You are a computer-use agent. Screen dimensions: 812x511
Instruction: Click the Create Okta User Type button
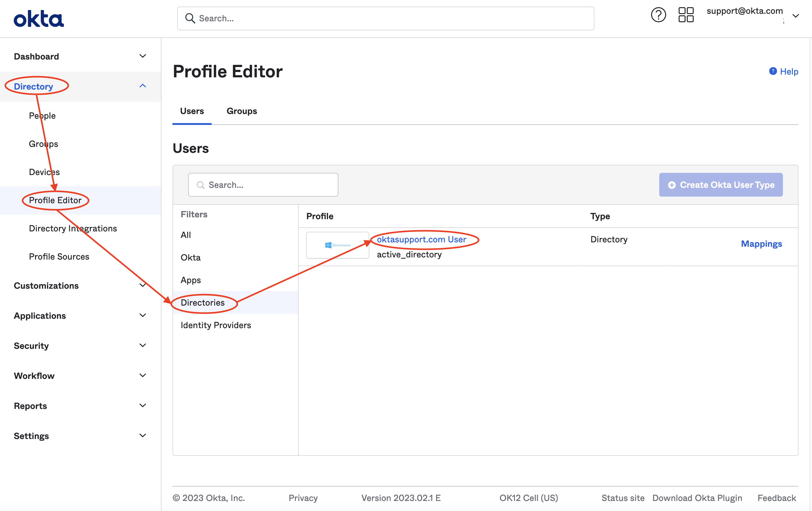pyautogui.click(x=721, y=185)
